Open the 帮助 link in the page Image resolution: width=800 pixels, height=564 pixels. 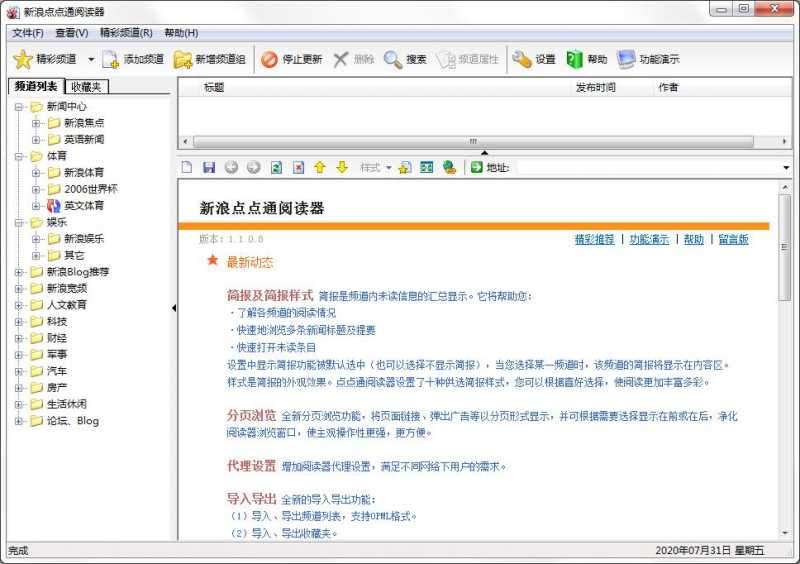point(693,239)
